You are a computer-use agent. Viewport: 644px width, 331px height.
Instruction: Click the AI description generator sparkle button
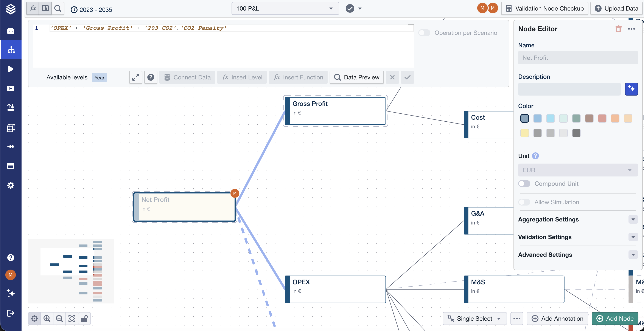[x=631, y=89]
